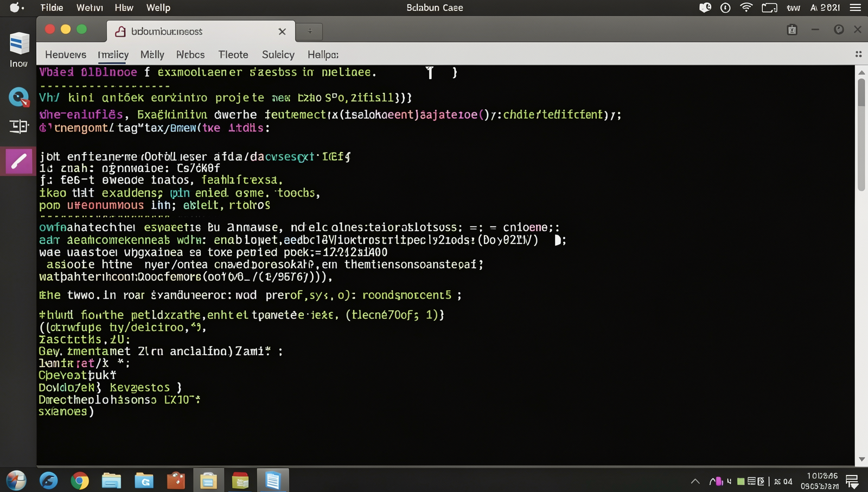Click the 'tw' item in menu bar

click(794, 8)
